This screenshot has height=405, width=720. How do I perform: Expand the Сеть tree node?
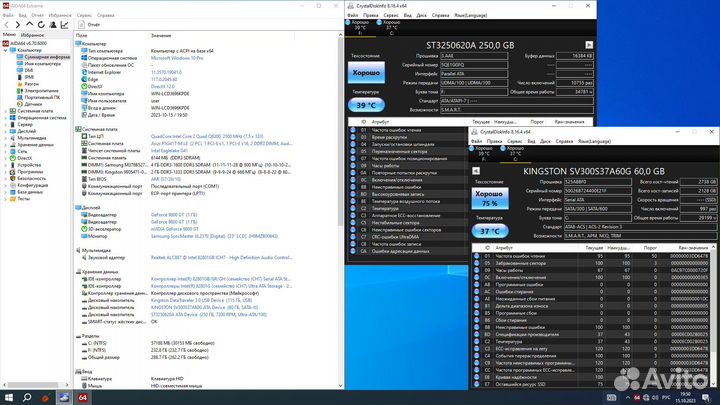point(6,151)
